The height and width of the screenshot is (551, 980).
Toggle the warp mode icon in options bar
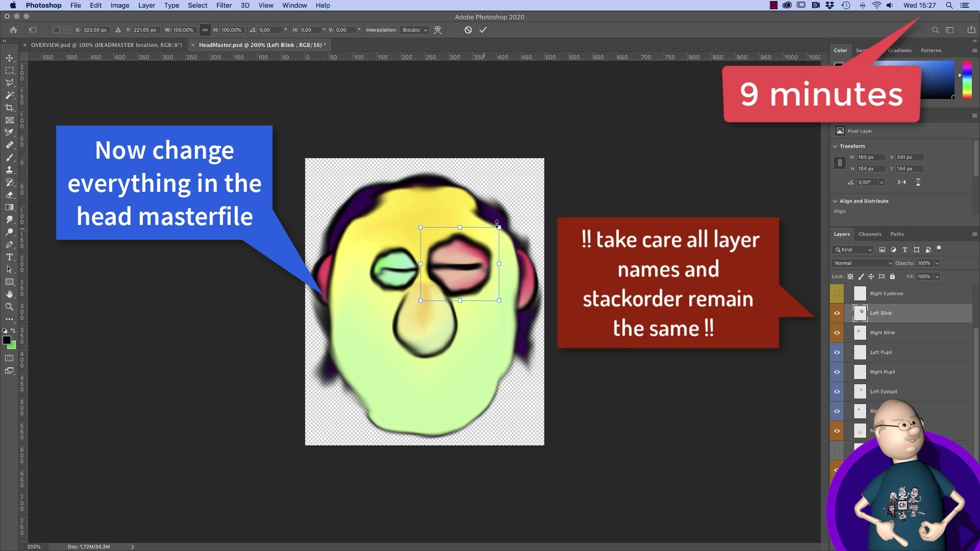click(x=437, y=30)
